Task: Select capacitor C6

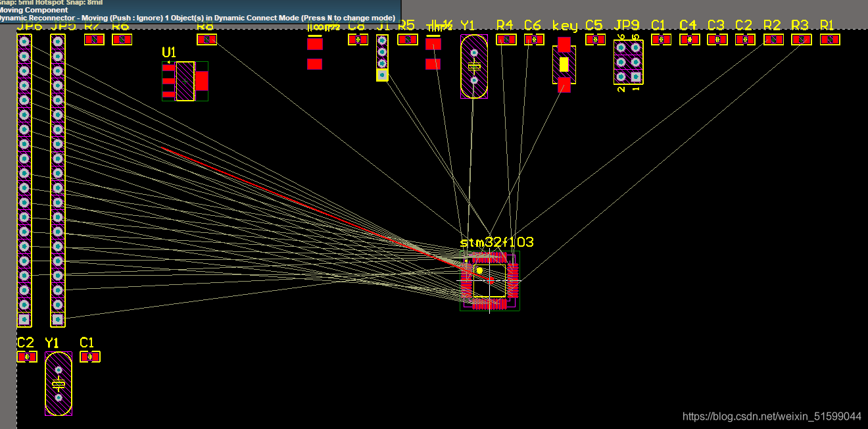Action: tap(534, 39)
